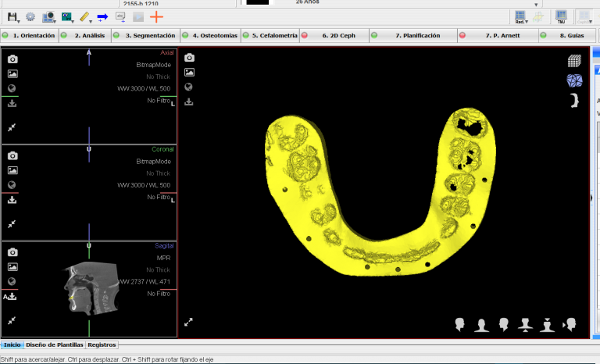Open the Registros tab
The width and height of the screenshot is (600, 364).
[102, 344]
